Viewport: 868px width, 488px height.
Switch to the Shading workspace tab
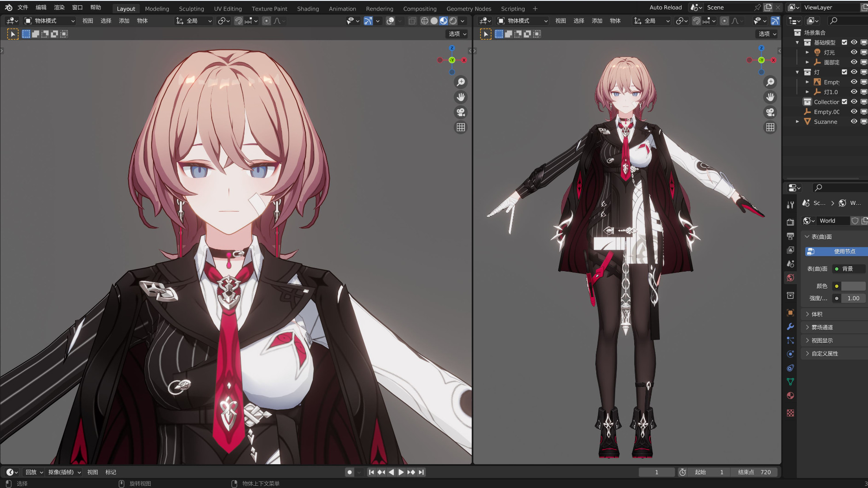tap(308, 8)
